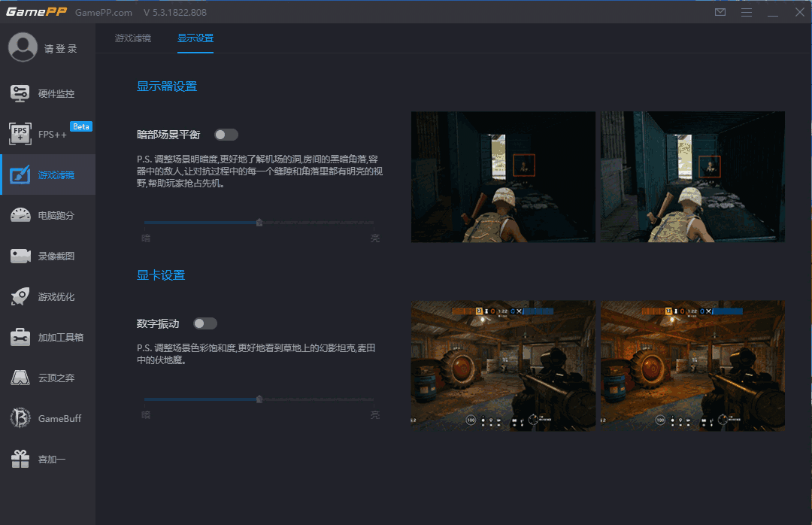Select the 游戏优化 game optimization feature
The height and width of the screenshot is (525, 812).
click(x=47, y=296)
